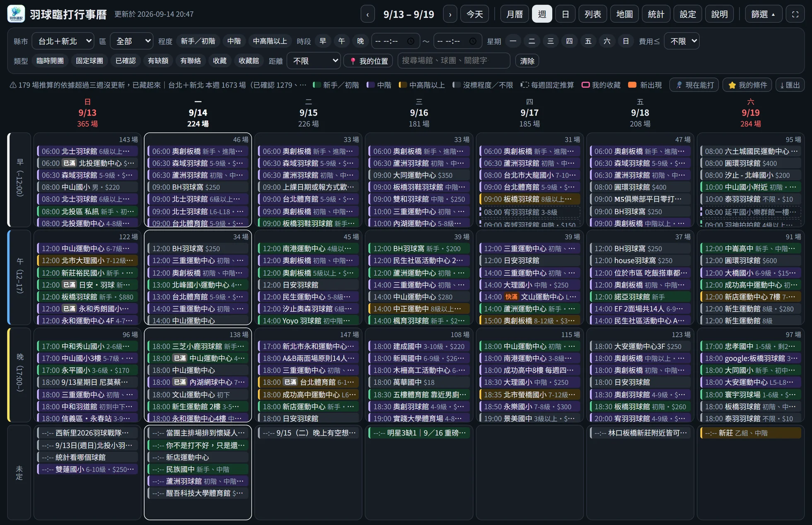The height and width of the screenshot is (525, 812).
Task: Open 12:00 BH羽球窩 $250 on 9/14
Action: point(198,248)
